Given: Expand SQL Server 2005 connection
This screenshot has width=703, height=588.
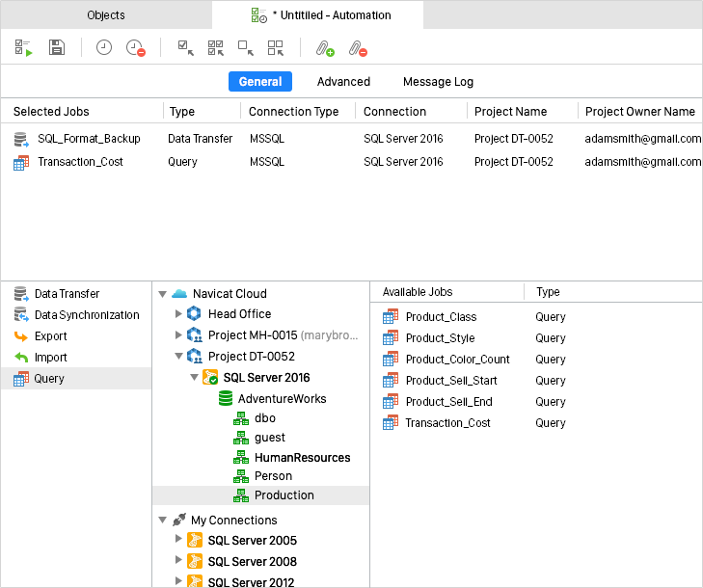Looking at the screenshot, I should click(178, 538).
